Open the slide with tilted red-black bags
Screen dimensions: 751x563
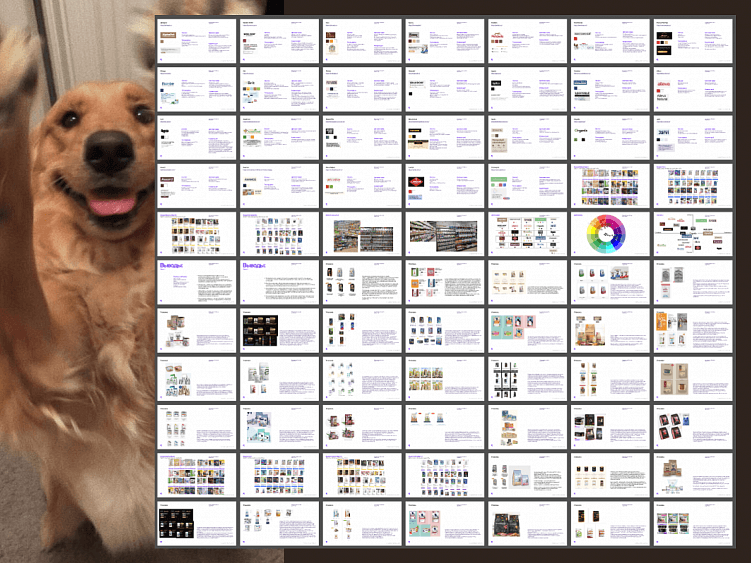pos(693,427)
